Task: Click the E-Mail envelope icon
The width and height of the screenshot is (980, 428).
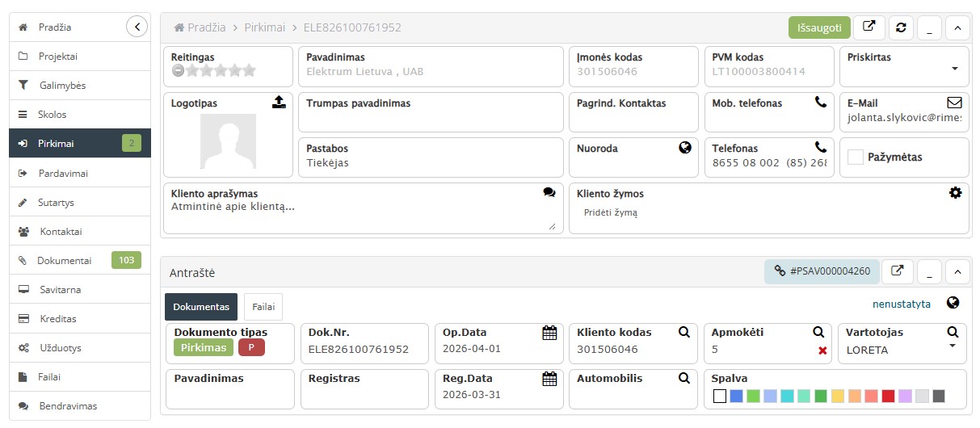Action: pos(954,103)
